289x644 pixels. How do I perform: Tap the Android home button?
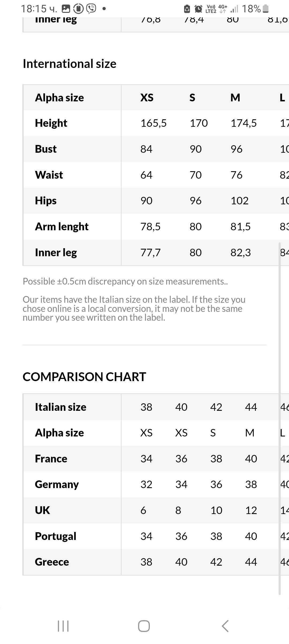tap(144, 626)
